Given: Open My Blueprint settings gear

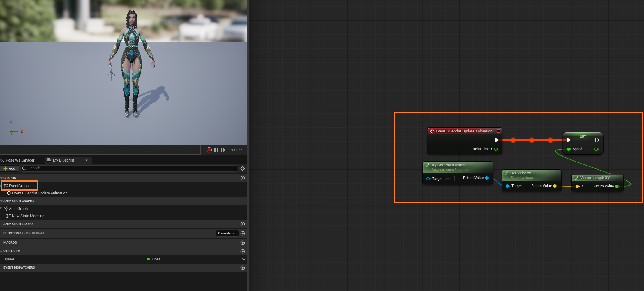Looking at the screenshot, I should point(243,168).
